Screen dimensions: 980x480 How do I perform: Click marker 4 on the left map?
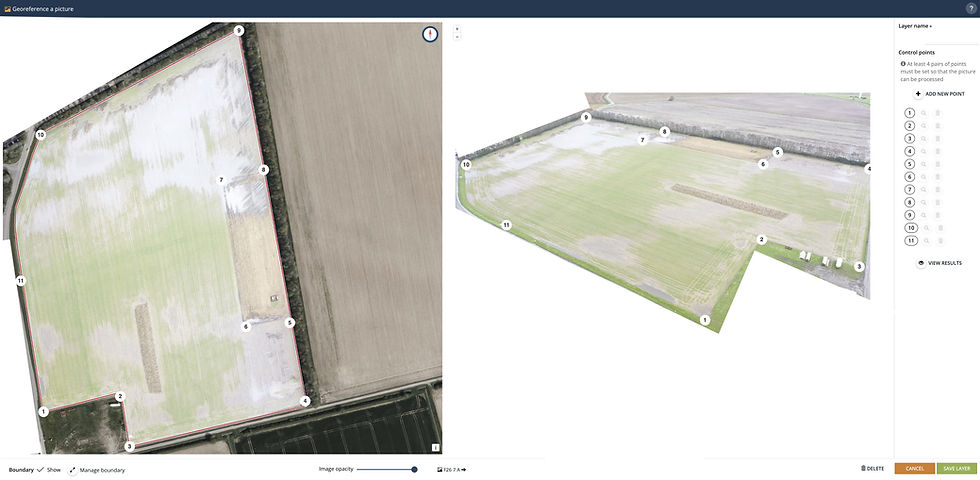pos(305,401)
